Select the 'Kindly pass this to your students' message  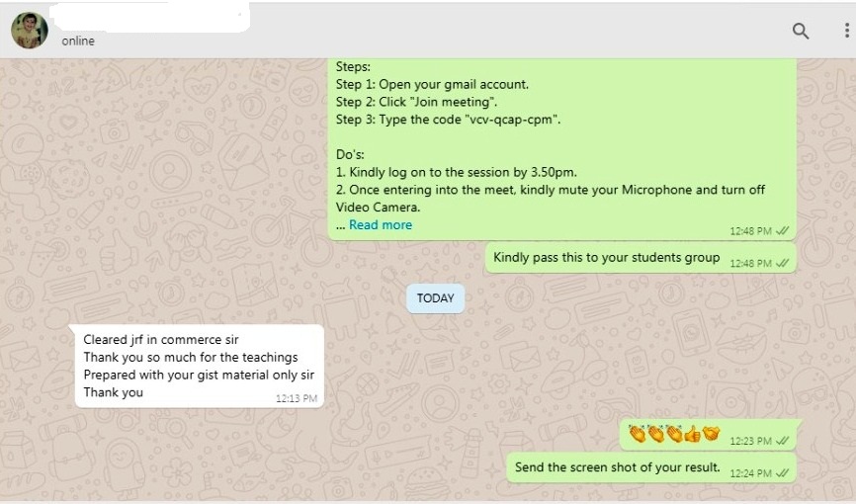(641, 258)
